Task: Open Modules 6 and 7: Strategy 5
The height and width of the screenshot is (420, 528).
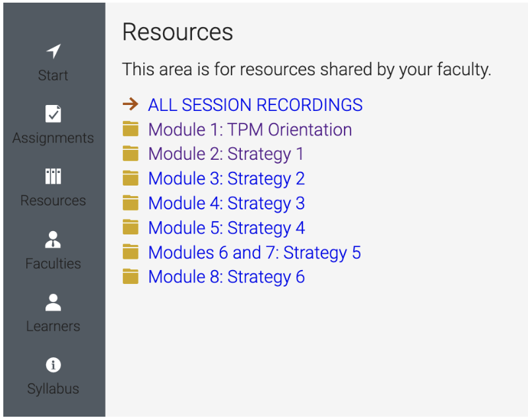Action: point(255,253)
